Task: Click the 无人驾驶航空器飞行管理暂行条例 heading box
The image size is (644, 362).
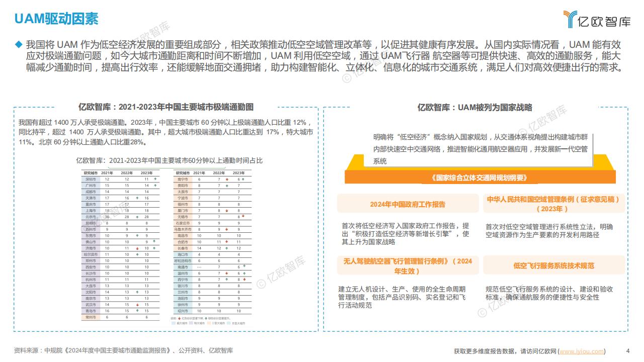Action: click(x=408, y=265)
